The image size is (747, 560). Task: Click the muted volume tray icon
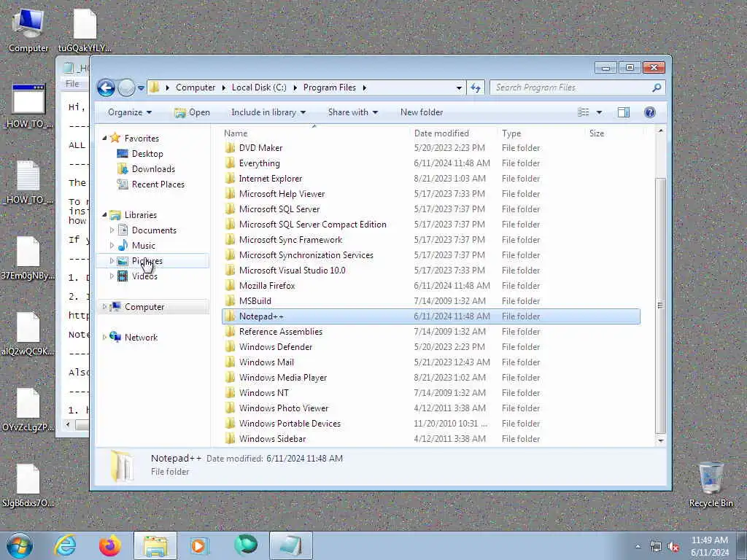pyautogui.click(x=673, y=547)
